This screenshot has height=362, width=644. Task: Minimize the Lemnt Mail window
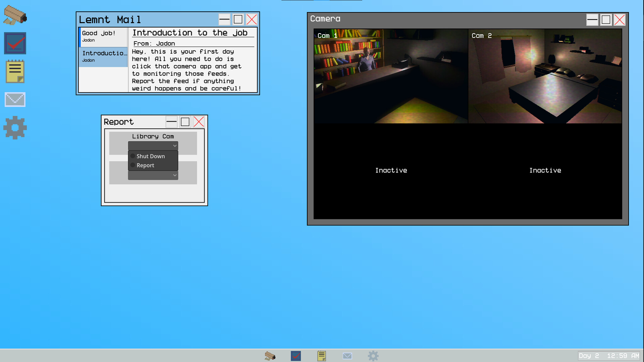point(224,19)
